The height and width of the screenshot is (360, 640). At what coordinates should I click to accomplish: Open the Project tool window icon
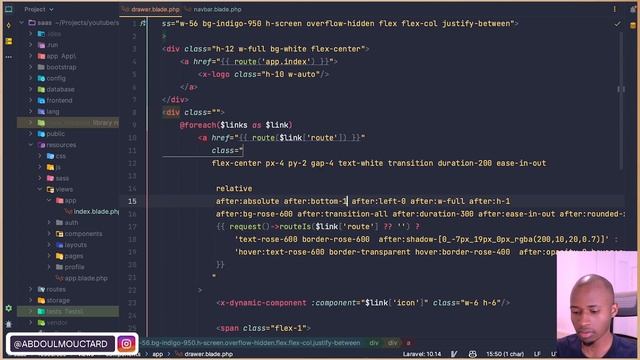pos(9,9)
